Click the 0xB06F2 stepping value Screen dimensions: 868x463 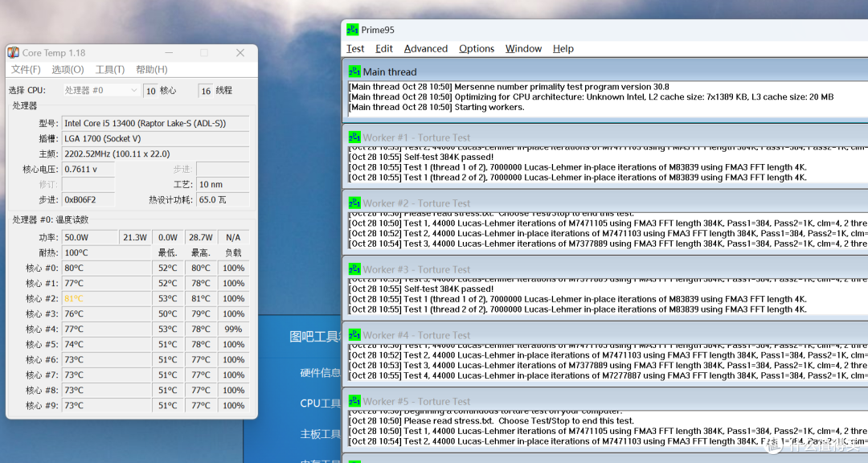[88, 200]
